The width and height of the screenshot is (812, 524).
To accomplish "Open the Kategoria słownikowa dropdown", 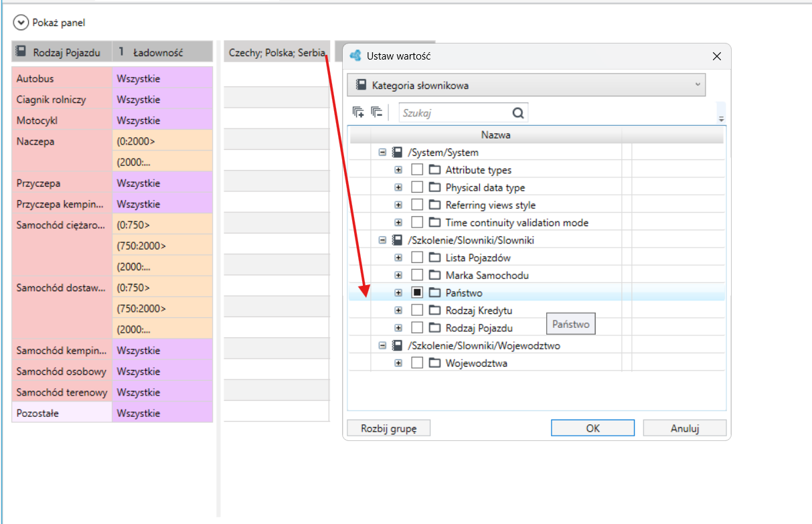I will coord(526,85).
